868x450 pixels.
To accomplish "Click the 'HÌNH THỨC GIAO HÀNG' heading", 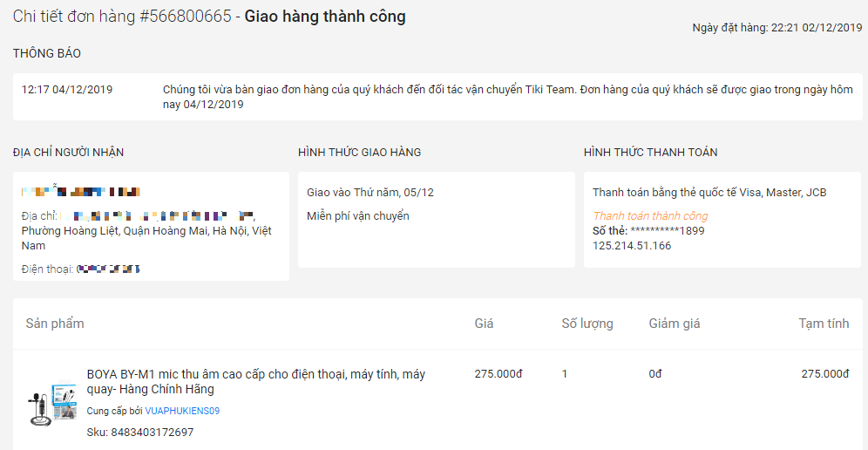I will pyautogui.click(x=359, y=153).
